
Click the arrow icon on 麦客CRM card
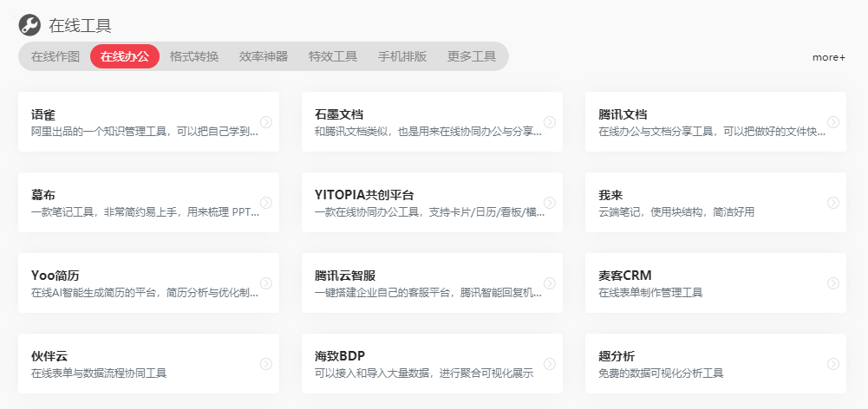click(x=833, y=283)
